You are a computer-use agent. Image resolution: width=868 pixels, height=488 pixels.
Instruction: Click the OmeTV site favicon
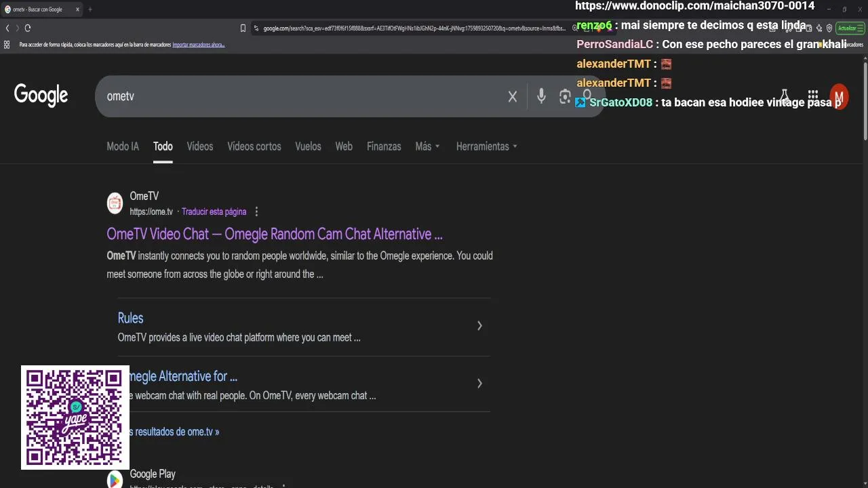115,203
